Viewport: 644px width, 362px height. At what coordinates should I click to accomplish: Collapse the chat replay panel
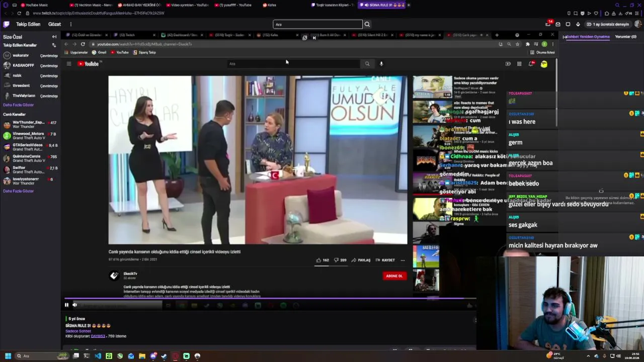(565, 37)
